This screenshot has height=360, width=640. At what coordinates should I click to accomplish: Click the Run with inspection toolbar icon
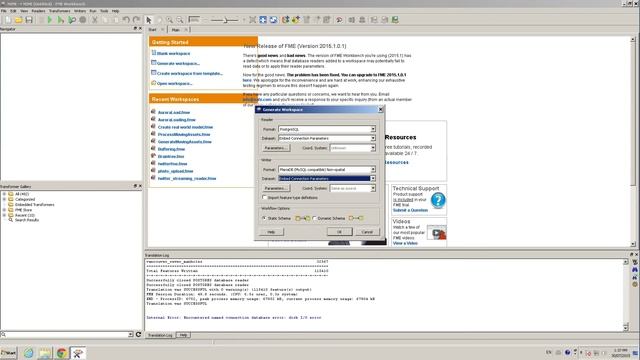(72, 20)
